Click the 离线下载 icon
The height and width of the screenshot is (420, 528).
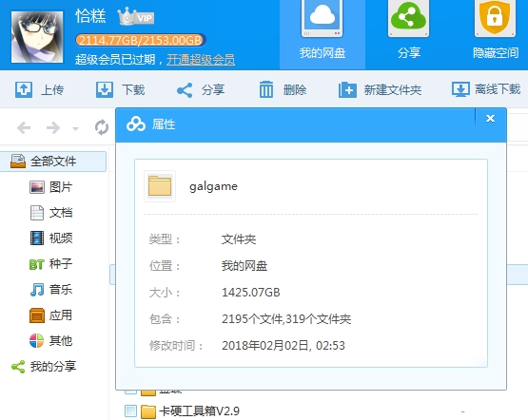(x=460, y=89)
